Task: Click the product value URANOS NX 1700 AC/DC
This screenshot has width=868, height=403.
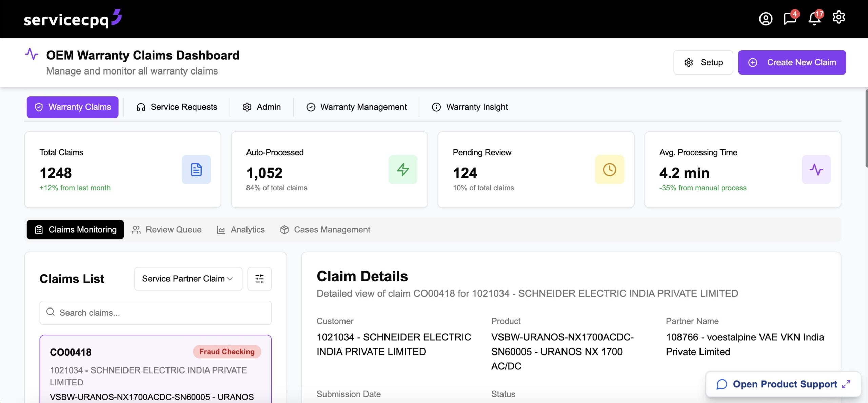Action: (563, 352)
